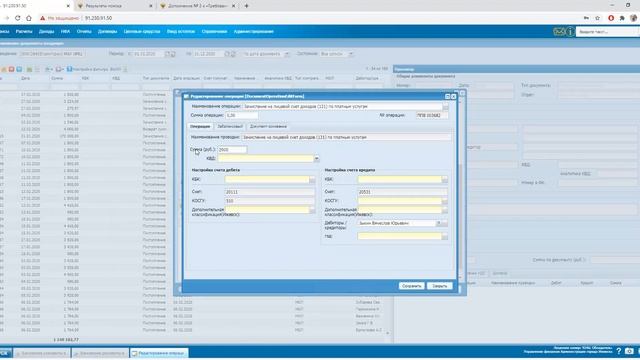Open the browser profile avatar
The image size is (640, 360).
point(633,18)
